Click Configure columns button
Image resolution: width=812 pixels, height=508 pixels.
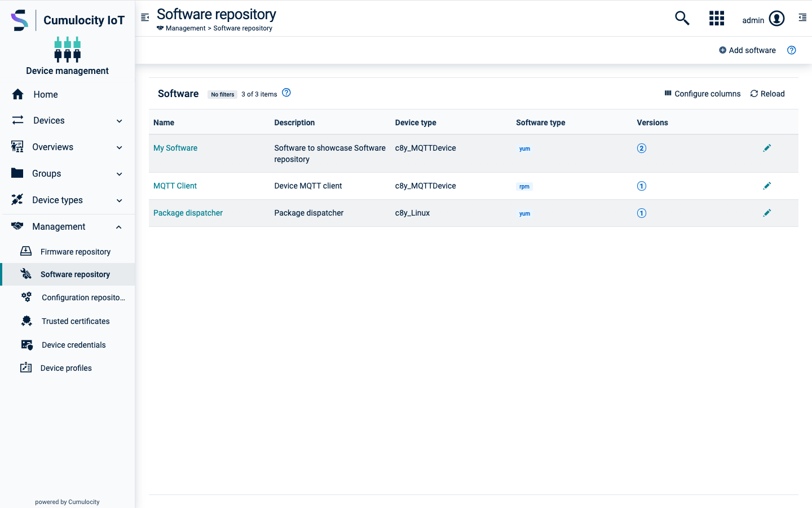[x=703, y=94]
